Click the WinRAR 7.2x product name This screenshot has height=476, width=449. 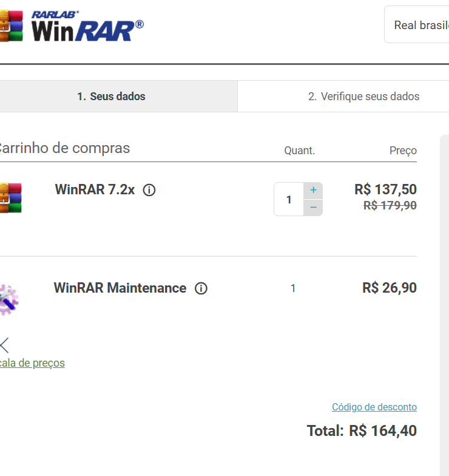[x=95, y=189]
